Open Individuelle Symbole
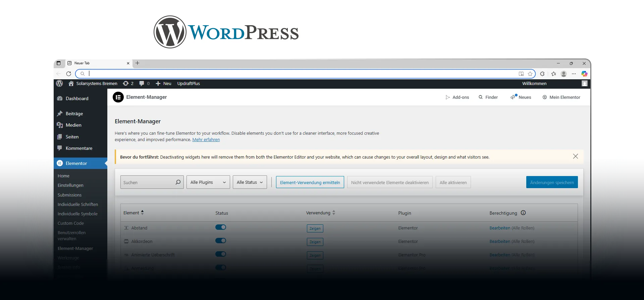This screenshot has height=300, width=644. (77, 214)
